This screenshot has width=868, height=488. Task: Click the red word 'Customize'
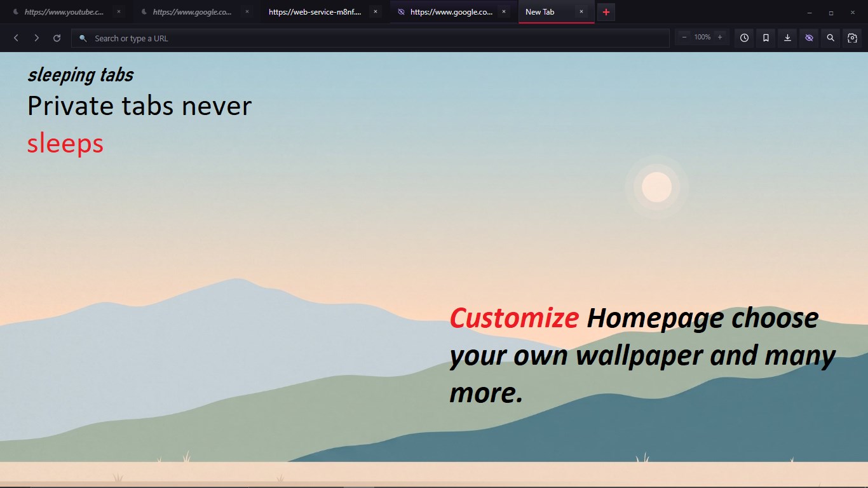514,318
